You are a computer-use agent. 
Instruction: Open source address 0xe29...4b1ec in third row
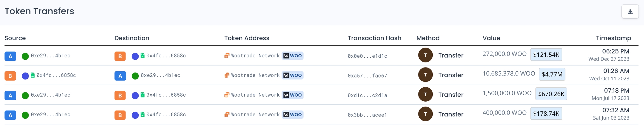coord(51,95)
